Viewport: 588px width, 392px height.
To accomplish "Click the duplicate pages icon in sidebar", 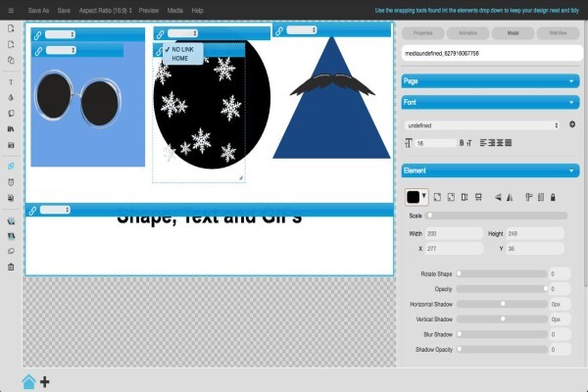I will coord(11,60).
